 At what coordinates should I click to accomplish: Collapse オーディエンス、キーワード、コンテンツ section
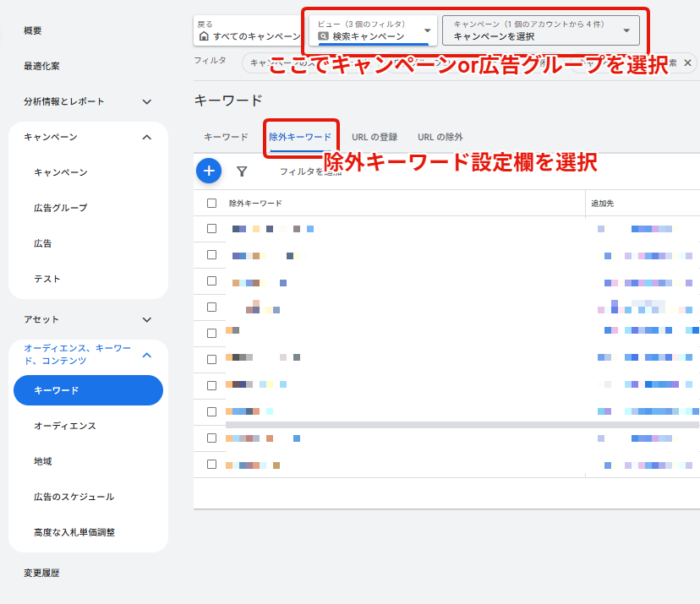click(88, 355)
